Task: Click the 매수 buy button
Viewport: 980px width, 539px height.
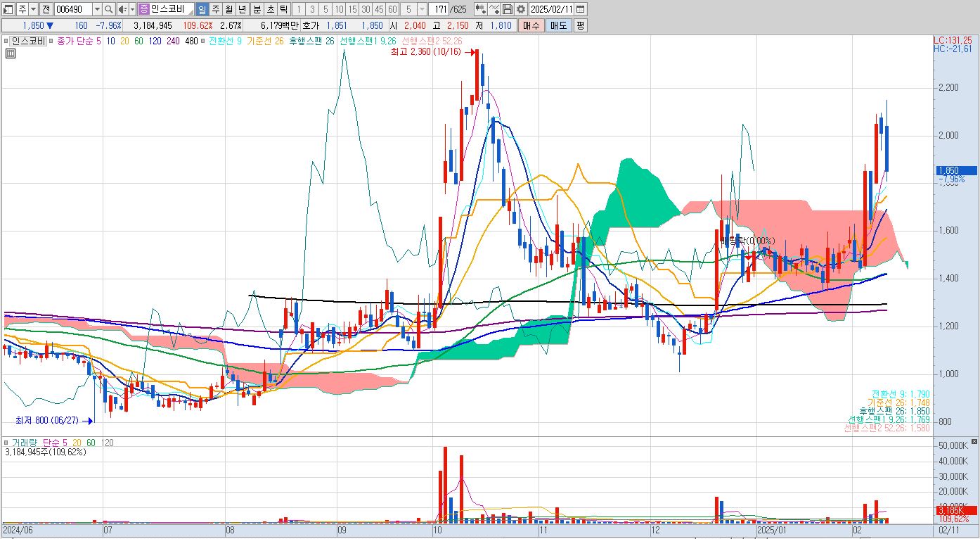Action: point(531,25)
